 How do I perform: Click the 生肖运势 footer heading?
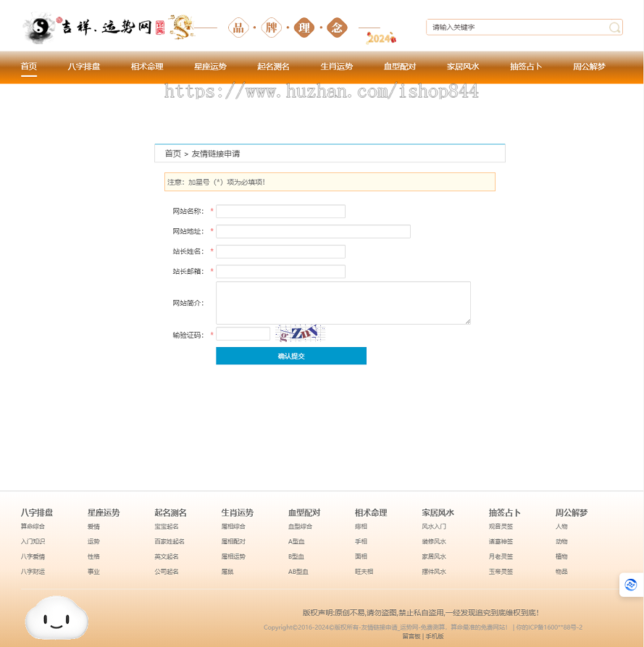pyautogui.click(x=237, y=512)
